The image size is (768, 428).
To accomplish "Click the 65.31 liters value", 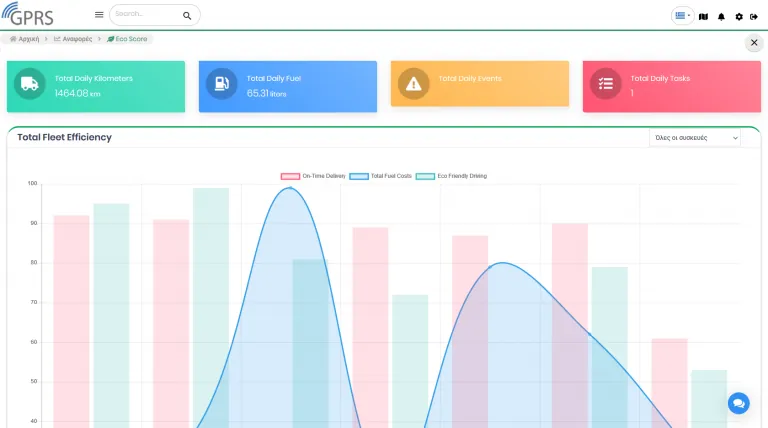I will point(266,93).
